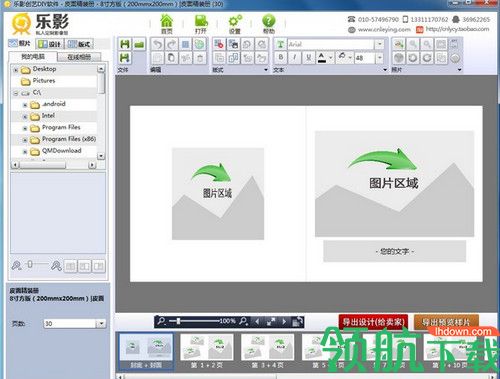This screenshot has width=500, height=379.
Task: Switch to the 照片 photos tab
Action: [x=20, y=43]
